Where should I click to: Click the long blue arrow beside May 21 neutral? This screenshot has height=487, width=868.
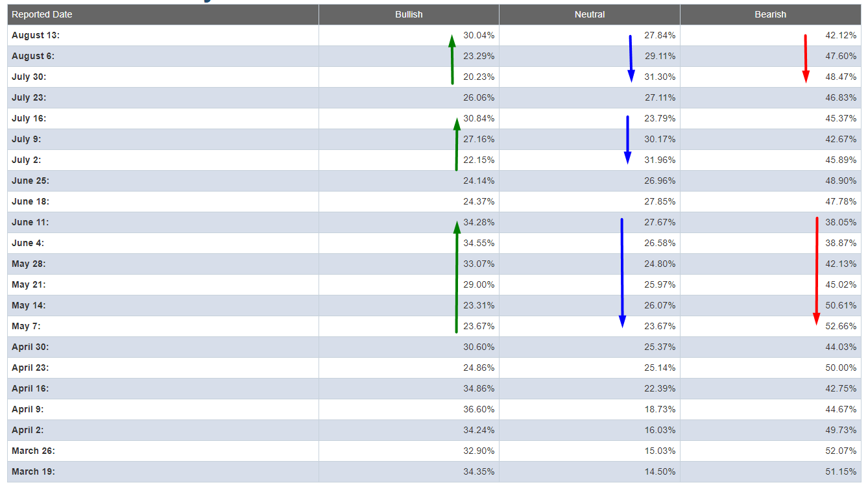click(622, 273)
